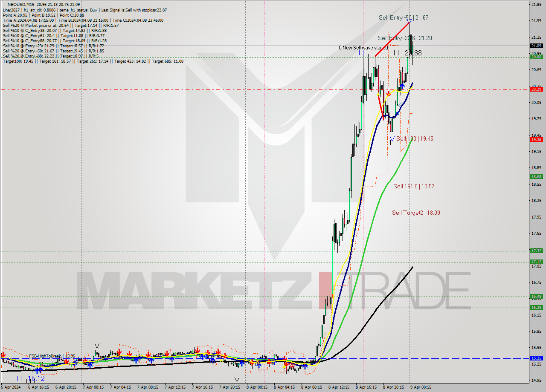Click the green 16.28 price tag
Screen dimensions: 546x392
(x=536, y=307)
